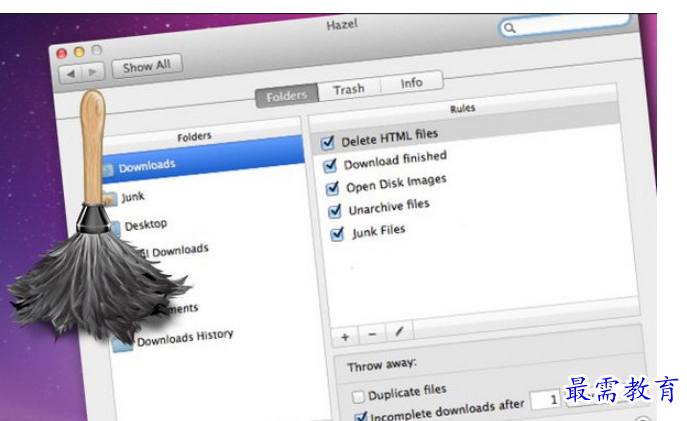Enable the Duplicate files checkbox
Screen dimensions: 687x421
coord(358,397)
